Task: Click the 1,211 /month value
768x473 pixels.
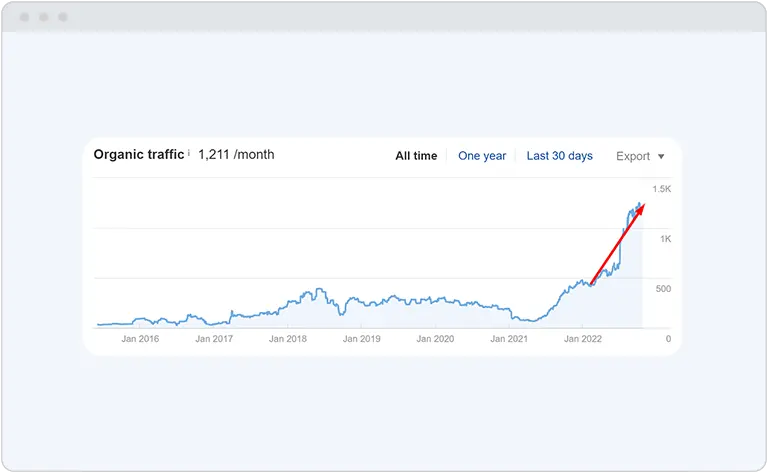Action: coord(236,154)
